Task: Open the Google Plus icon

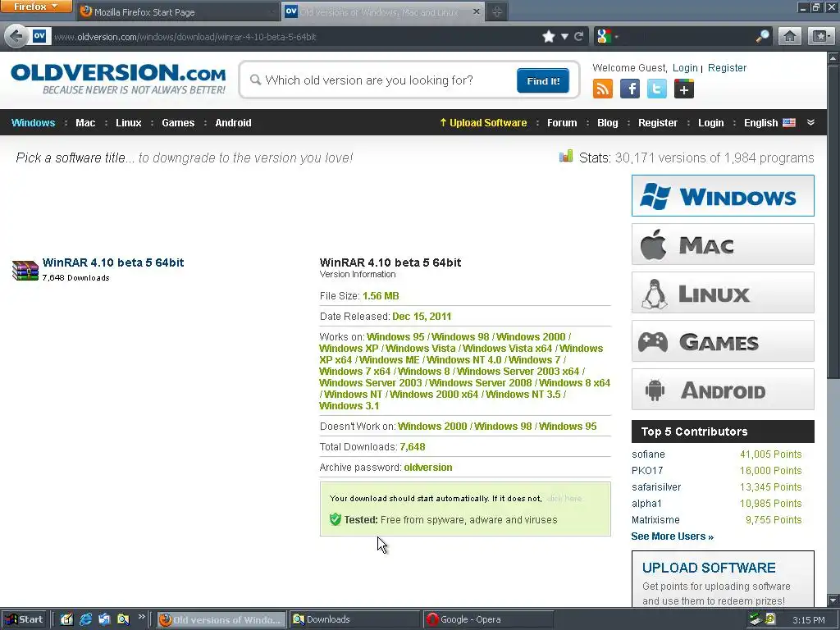Action: pyautogui.click(x=684, y=89)
